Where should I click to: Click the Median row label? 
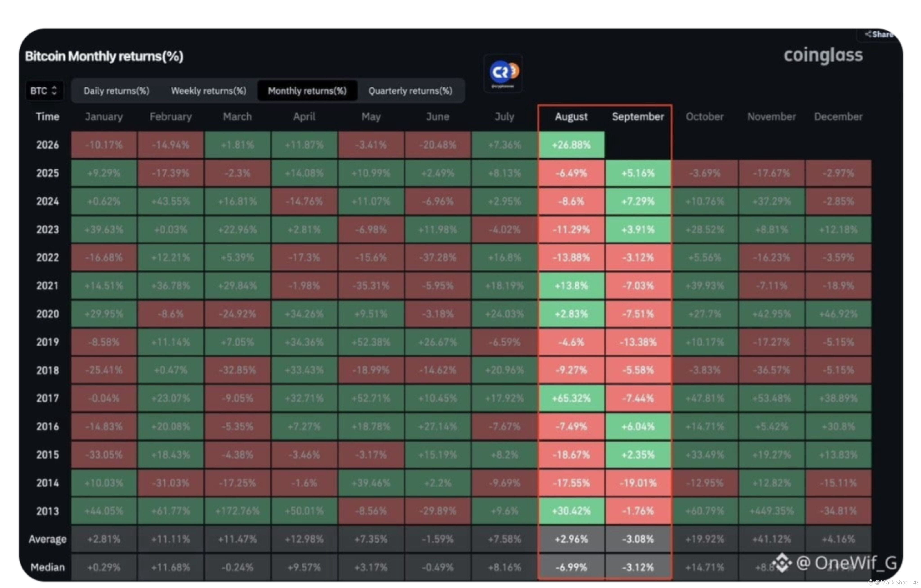coord(47,567)
